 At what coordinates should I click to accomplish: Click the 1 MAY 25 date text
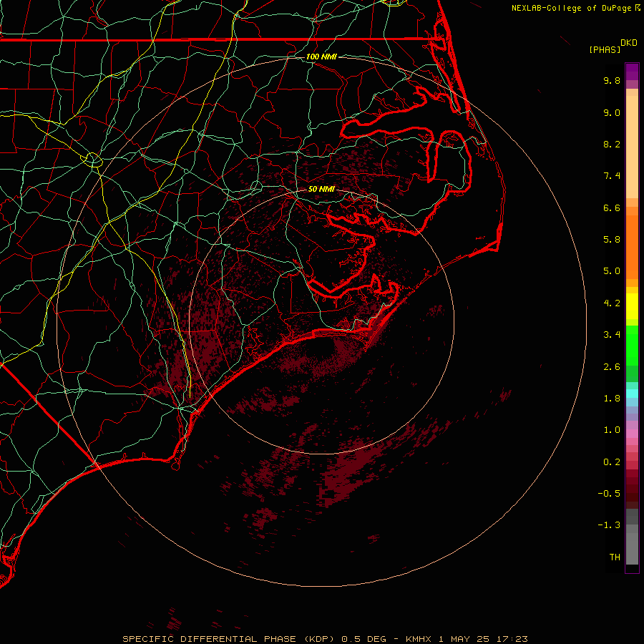point(465,639)
